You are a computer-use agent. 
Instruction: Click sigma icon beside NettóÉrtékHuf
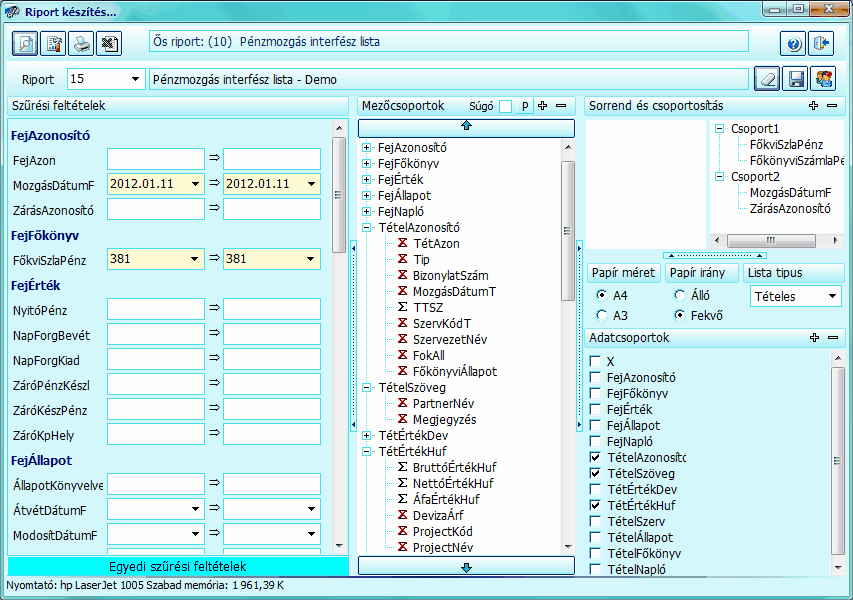point(403,483)
